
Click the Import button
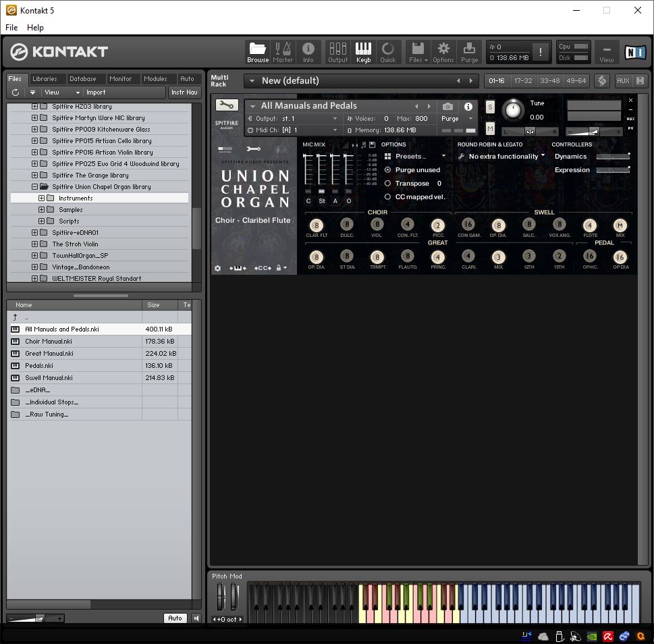point(96,92)
